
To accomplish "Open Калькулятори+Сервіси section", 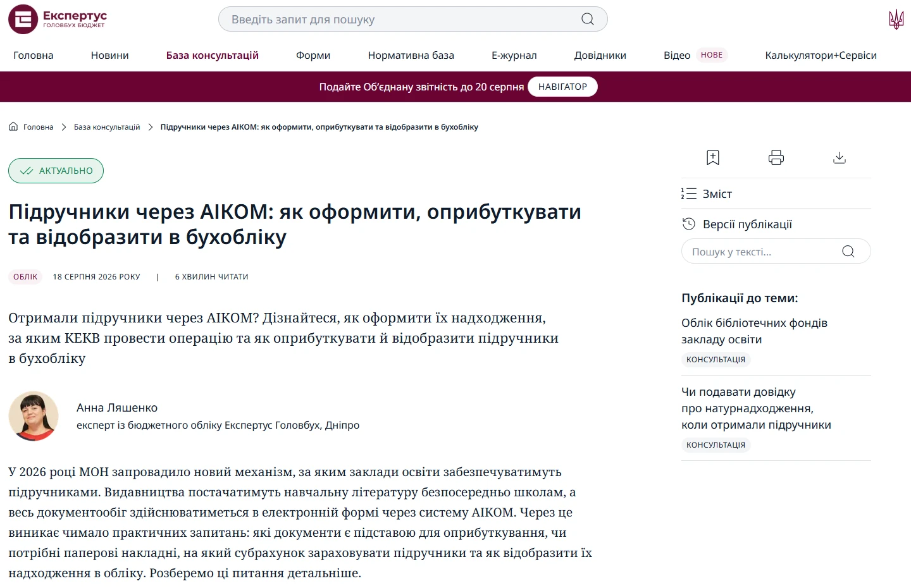I will 821,55.
